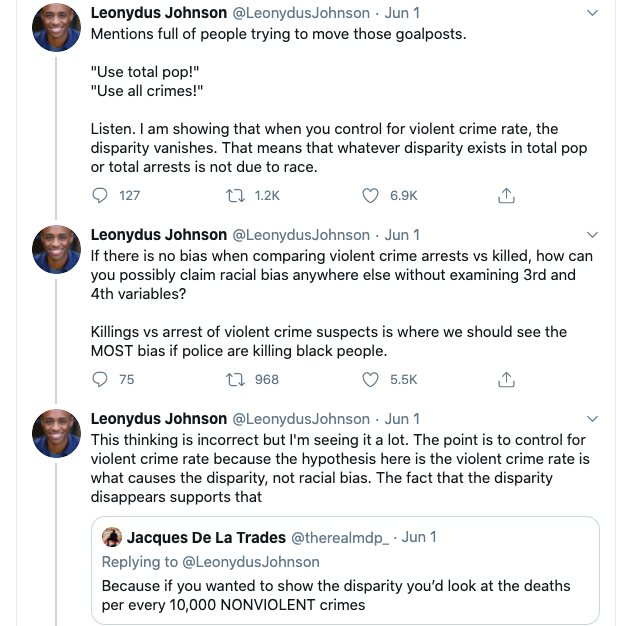Follow 'Replying to @LeonydusJohnson' mention link
Image resolution: width=639 pixels, height=626 pixels.
(x=251, y=562)
